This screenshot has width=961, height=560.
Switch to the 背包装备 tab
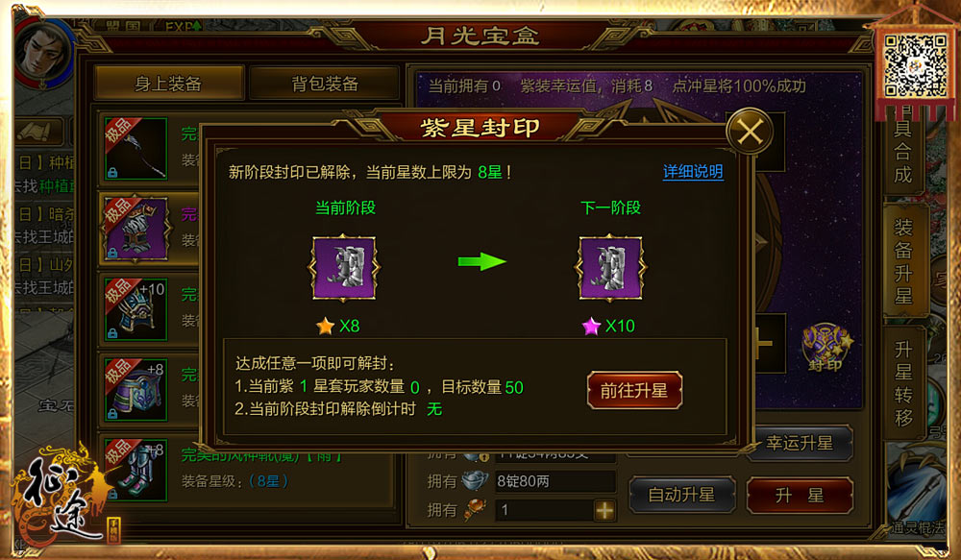325,83
